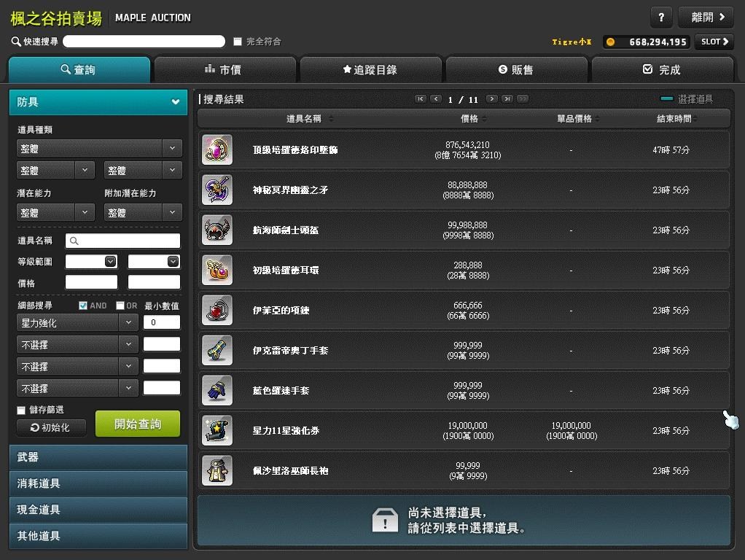The image size is (745, 560).
Task: Click the 神秘冥界幽靈之矛 weapon icon
Action: pyautogui.click(x=217, y=190)
